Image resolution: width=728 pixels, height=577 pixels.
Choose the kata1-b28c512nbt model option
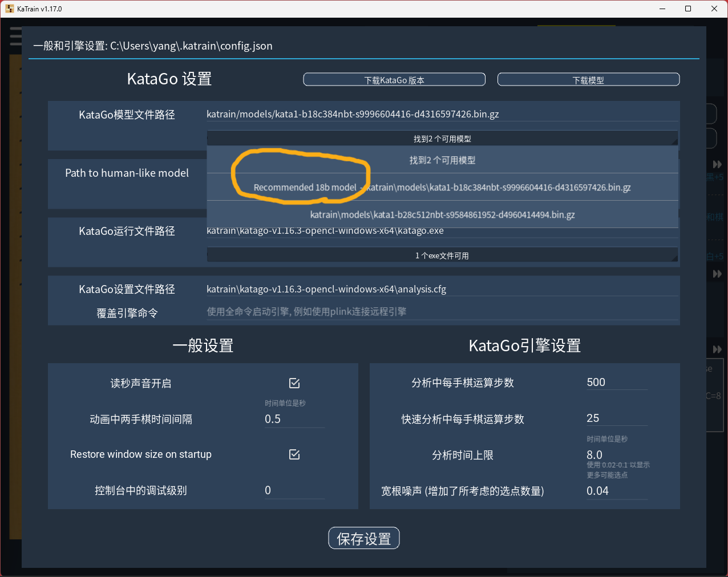point(442,214)
